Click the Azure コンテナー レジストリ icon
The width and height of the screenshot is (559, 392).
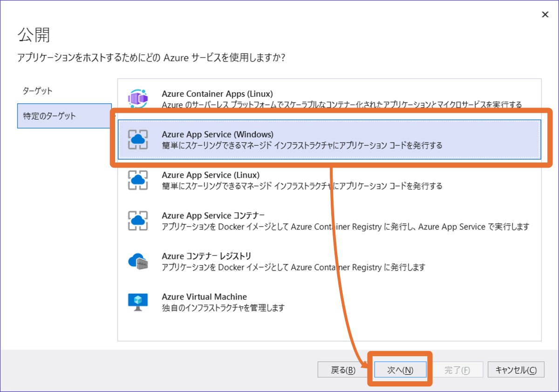[138, 261]
